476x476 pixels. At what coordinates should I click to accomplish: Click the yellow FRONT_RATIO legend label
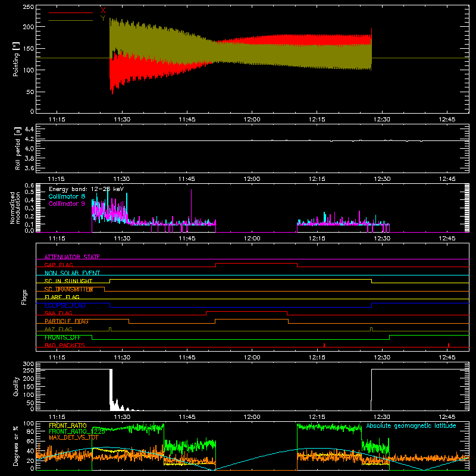click(x=68, y=425)
